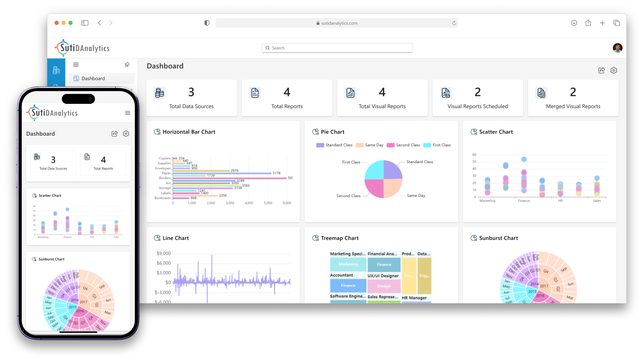Click Total Reports card on mobile
This screenshot has width=644, height=360.
(103, 163)
